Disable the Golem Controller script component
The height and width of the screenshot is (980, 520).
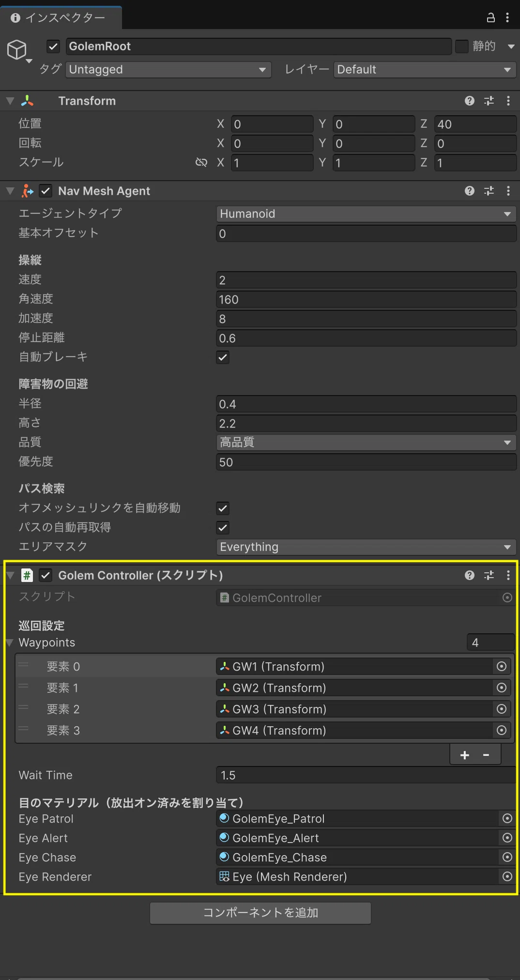click(x=46, y=575)
